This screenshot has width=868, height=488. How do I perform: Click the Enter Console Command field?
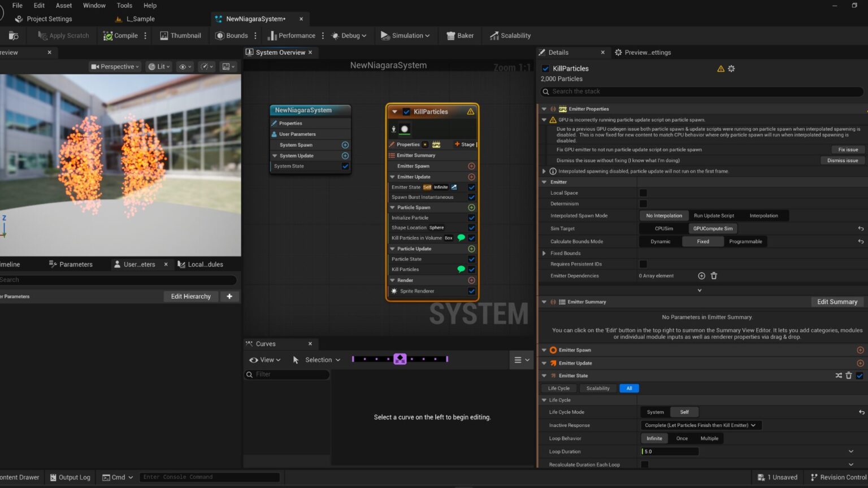pyautogui.click(x=209, y=477)
